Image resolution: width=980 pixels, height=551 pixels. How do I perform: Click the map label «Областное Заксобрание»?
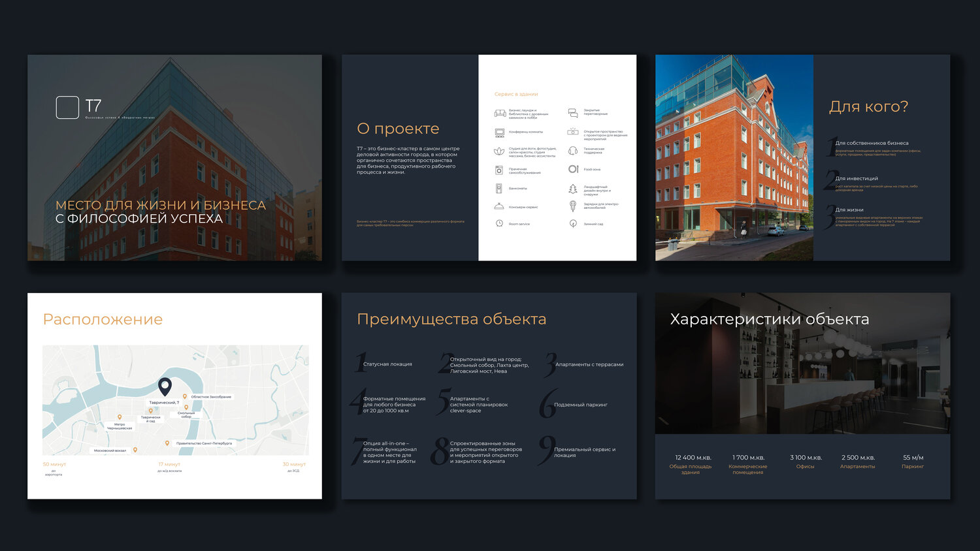(x=211, y=396)
